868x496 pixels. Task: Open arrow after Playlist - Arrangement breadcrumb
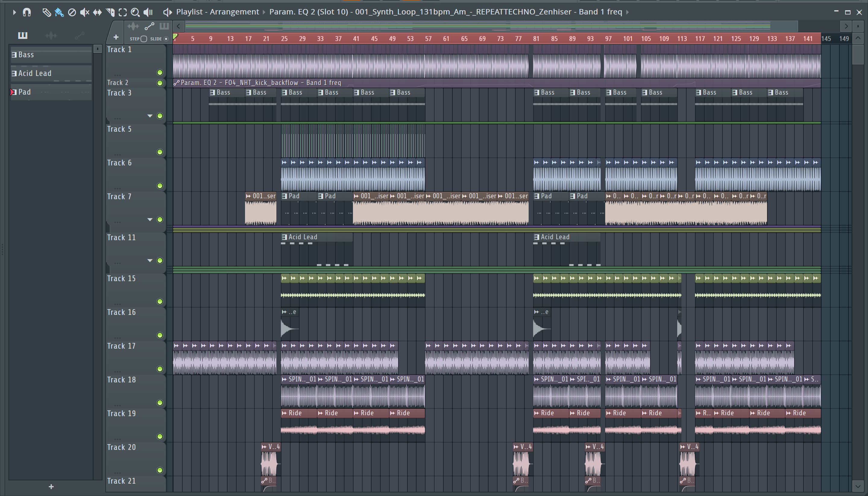pyautogui.click(x=264, y=12)
